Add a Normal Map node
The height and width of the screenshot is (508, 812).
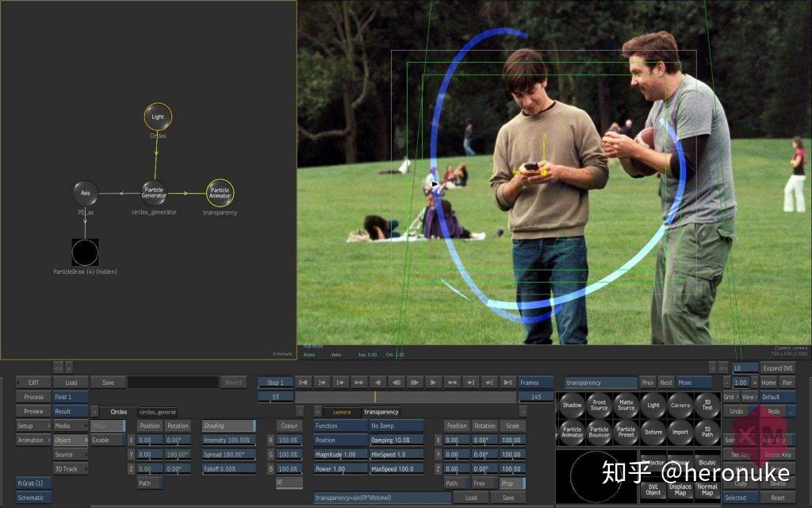click(707, 489)
